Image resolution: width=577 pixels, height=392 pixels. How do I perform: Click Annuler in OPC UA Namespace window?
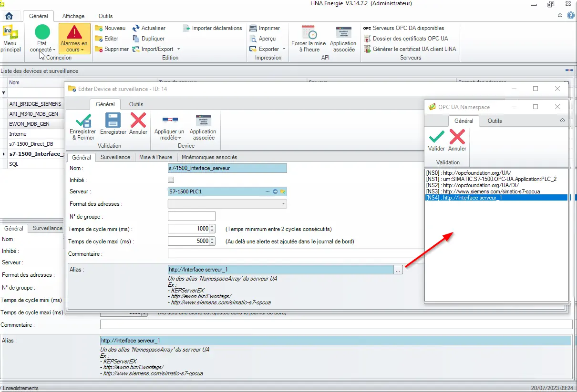click(x=457, y=141)
